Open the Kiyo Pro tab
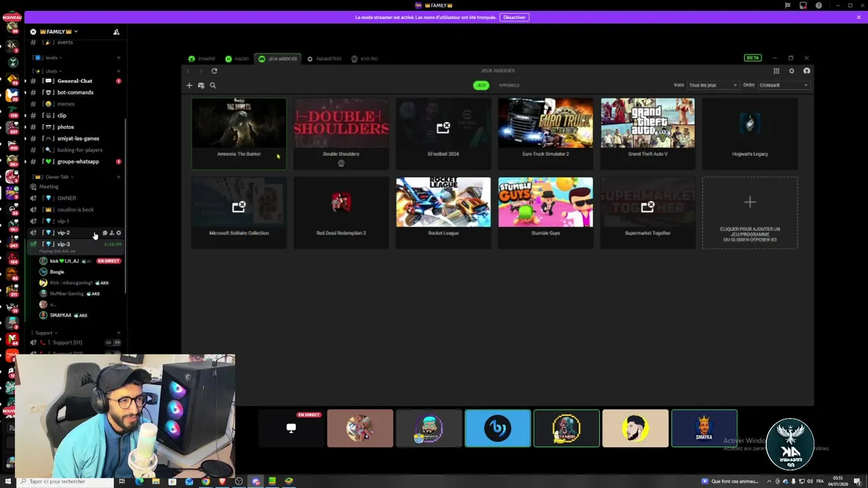868x488 pixels. (365, 59)
